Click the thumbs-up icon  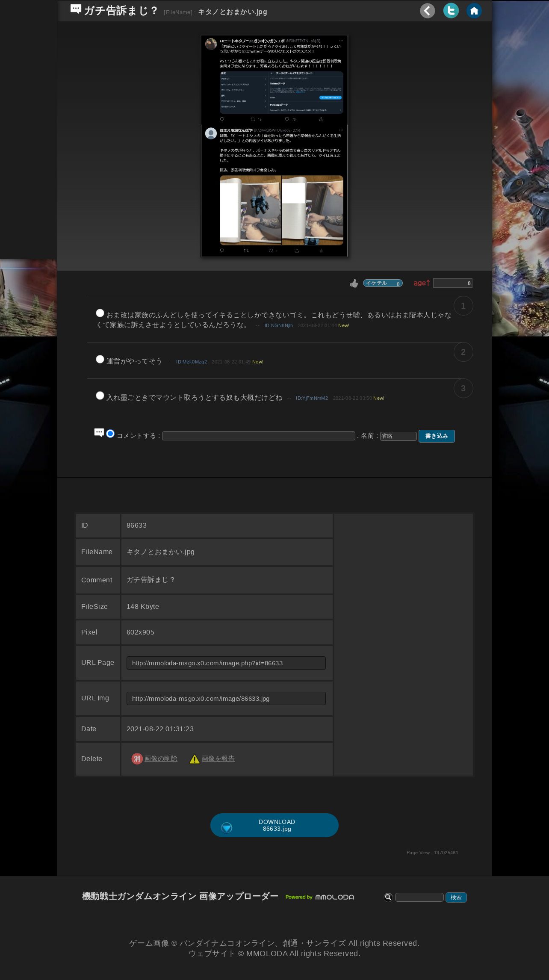(x=354, y=283)
